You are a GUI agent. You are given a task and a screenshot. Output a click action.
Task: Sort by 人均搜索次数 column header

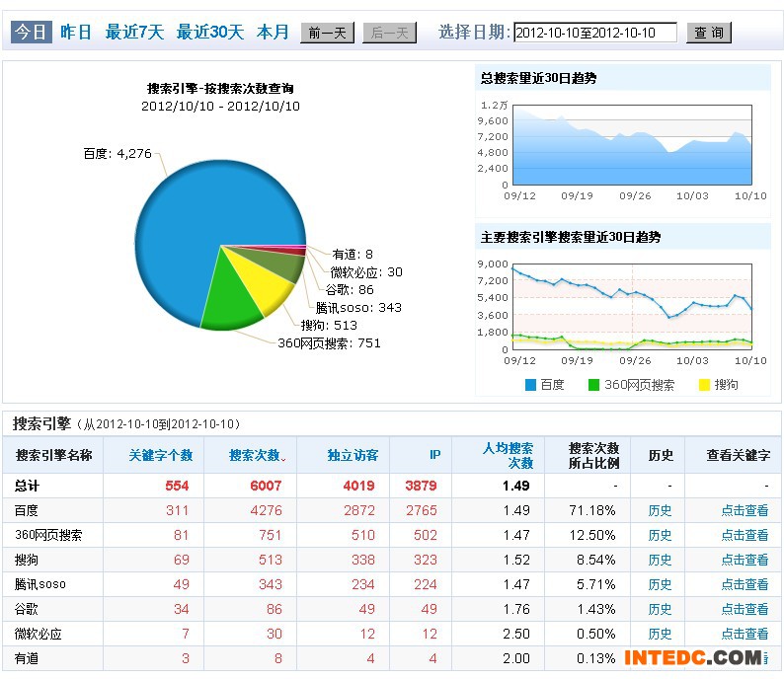click(508, 455)
